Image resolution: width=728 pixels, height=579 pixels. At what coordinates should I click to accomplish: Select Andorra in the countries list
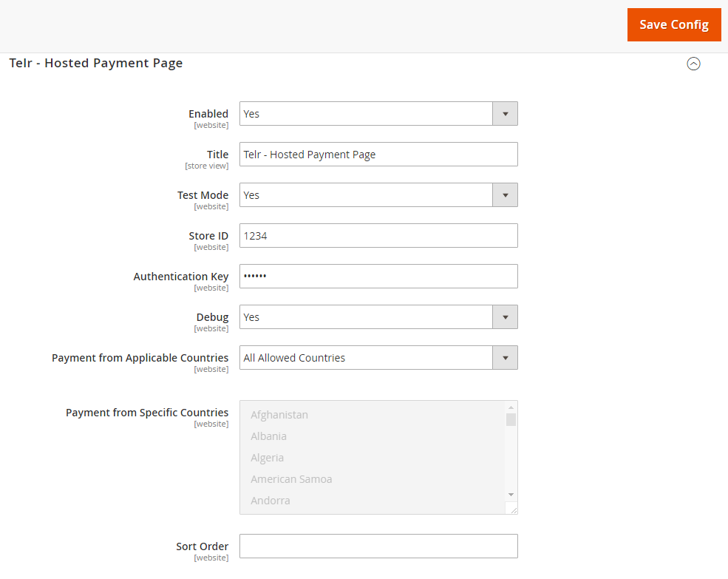372,501
